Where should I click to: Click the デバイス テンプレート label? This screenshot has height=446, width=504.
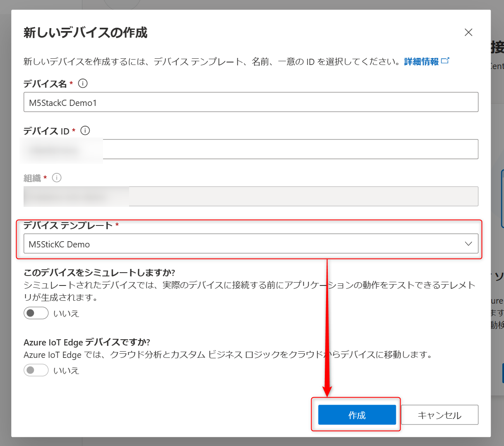coord(68,225)
